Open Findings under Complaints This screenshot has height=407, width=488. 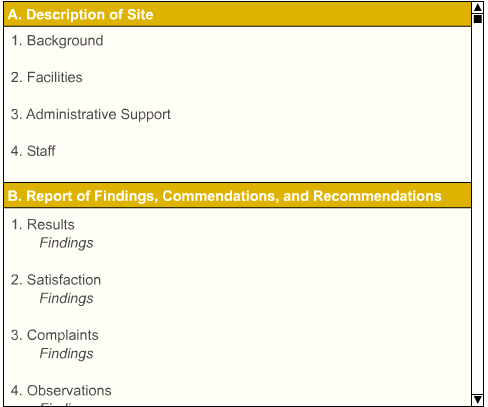[x=67, y=354]
